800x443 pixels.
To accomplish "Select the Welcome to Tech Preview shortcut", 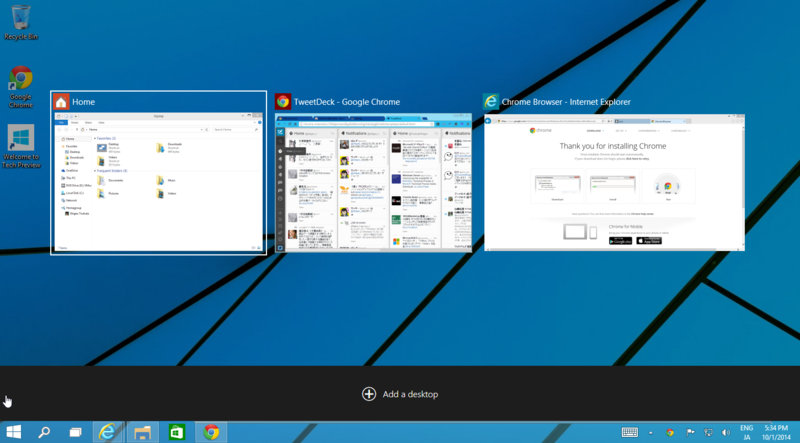I will click(x=21, y=146).
